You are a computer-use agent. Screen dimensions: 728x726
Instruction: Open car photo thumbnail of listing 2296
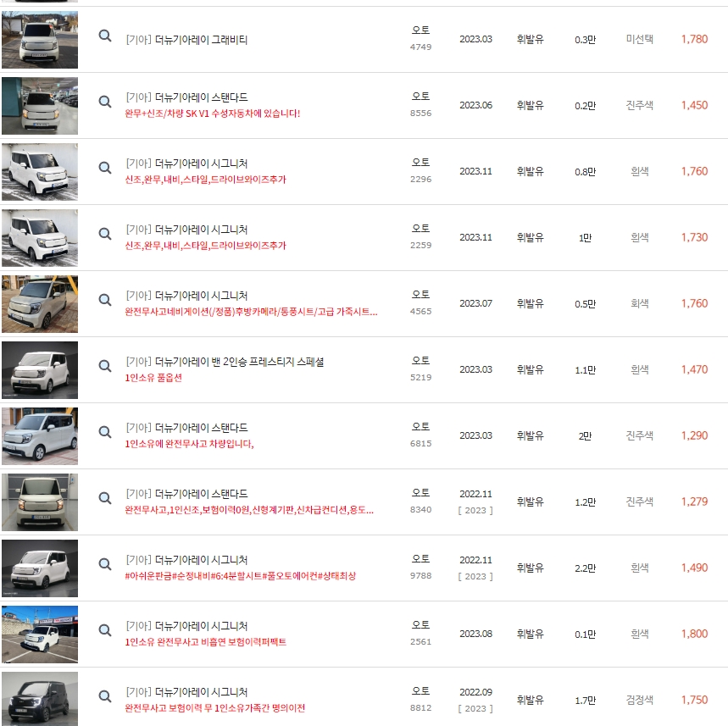click(40, 172)
